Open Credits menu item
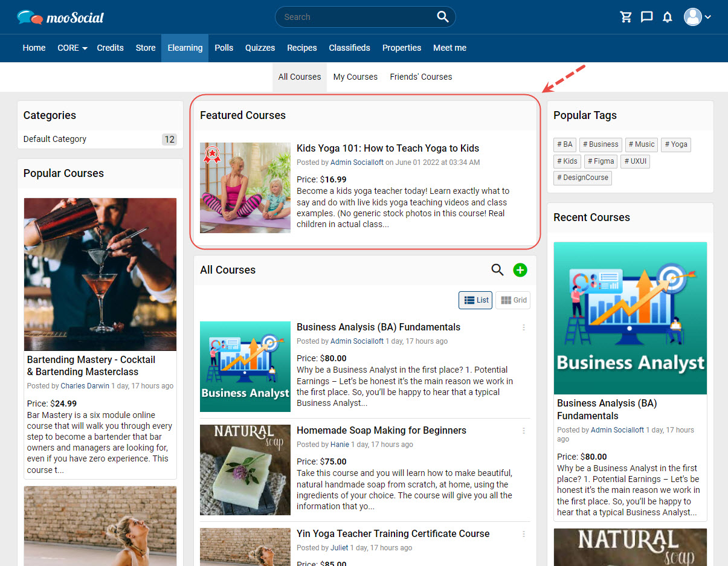Screen dimensions: 728x566 pyautogui.click(x=110, y=48)
